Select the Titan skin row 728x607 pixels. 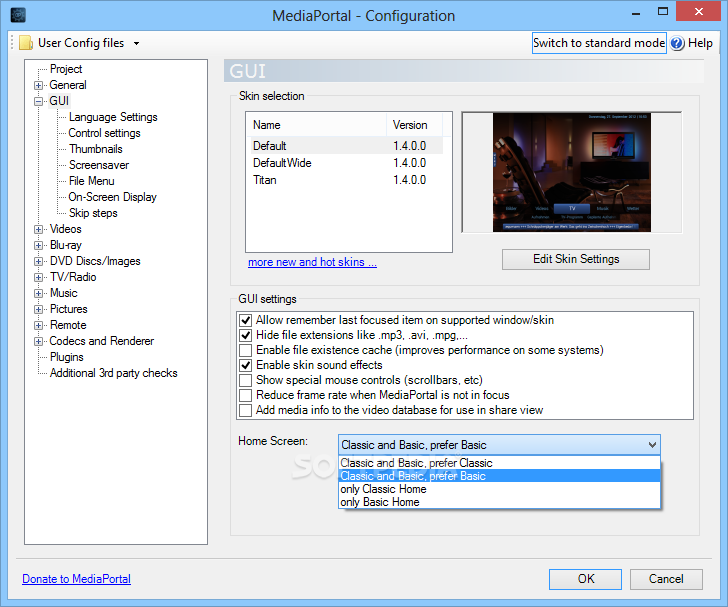click(x=346, y=180)
